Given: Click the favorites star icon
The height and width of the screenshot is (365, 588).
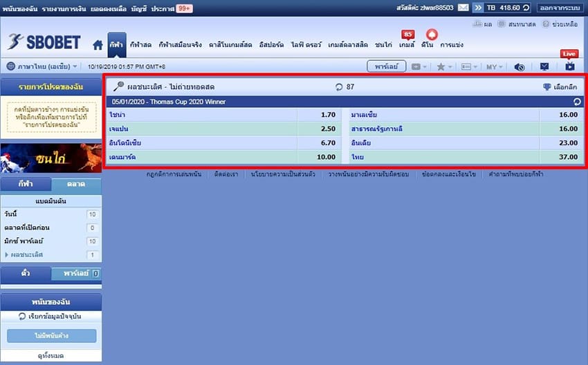Looking at the screenshot, I should (x=441, y=66).
